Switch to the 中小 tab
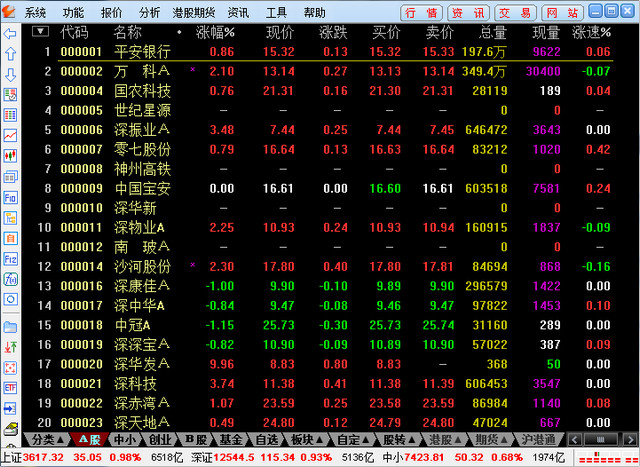Viewport: 640px width, 467px height. [x=124, y=440]
